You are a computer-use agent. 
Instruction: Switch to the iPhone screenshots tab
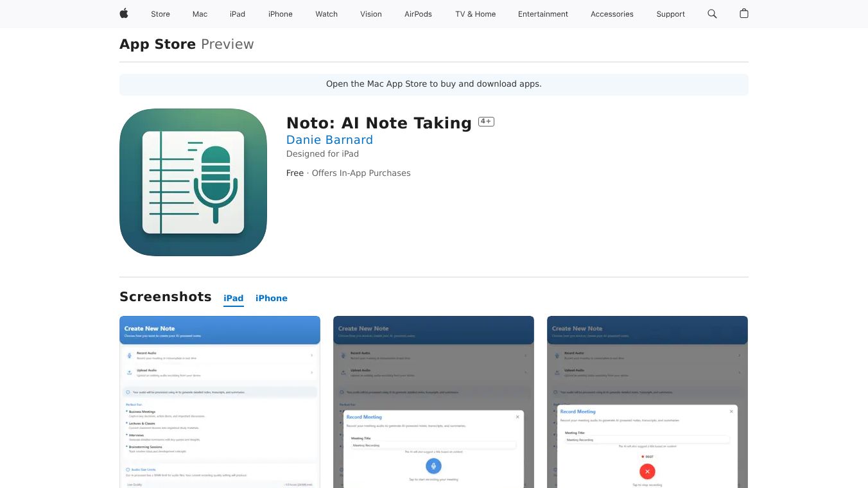click(x=272, y=299)
